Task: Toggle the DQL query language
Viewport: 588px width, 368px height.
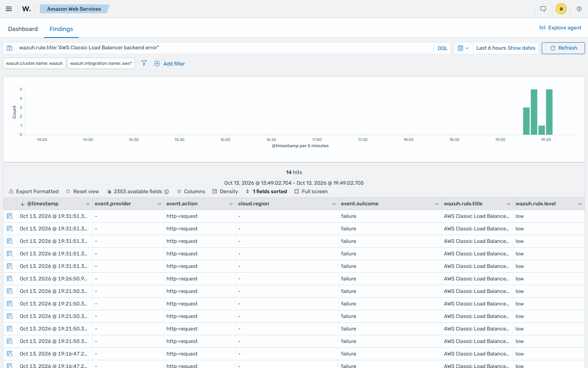Action: (442, 48)
